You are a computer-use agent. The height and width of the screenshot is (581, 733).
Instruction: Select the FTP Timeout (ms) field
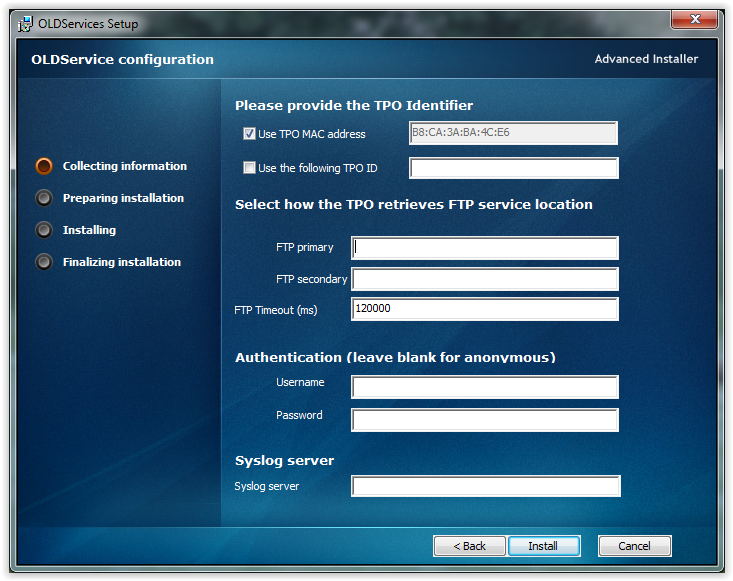coord(484,309)
